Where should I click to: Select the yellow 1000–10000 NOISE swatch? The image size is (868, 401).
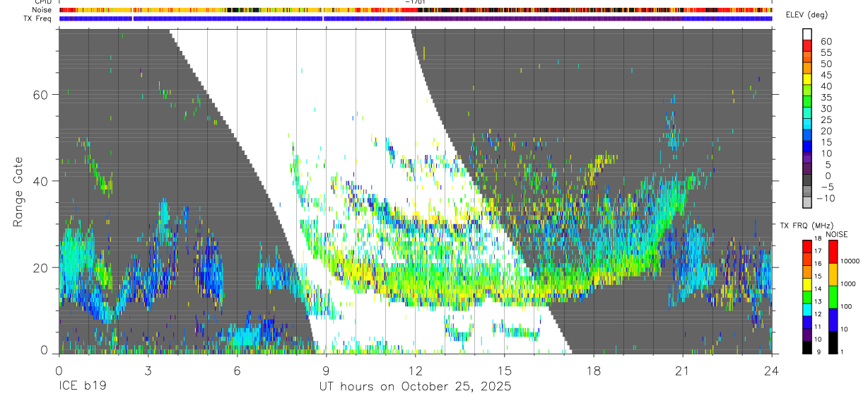tap(833, 274)
